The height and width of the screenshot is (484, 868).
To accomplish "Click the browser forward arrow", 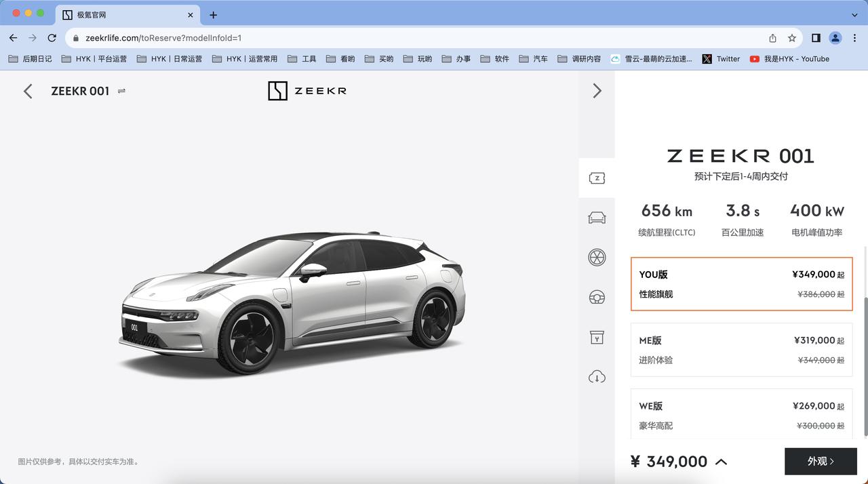I will [33, 38].
